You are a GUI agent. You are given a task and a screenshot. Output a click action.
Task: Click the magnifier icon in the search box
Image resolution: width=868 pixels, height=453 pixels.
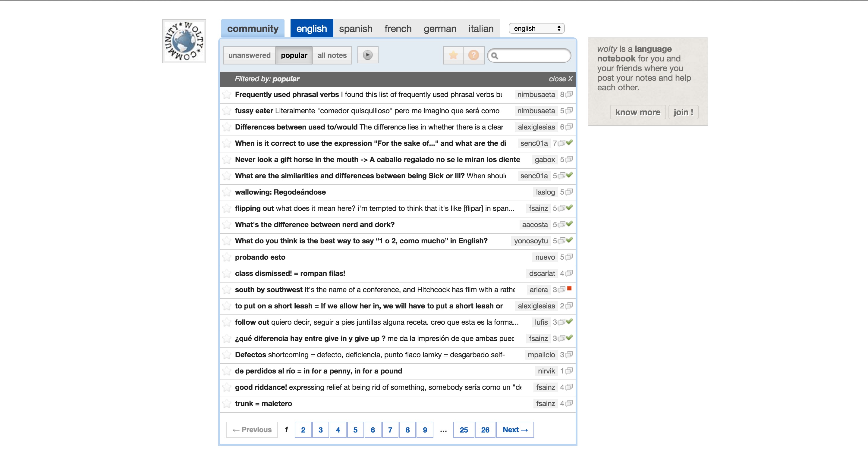point(494,56)
